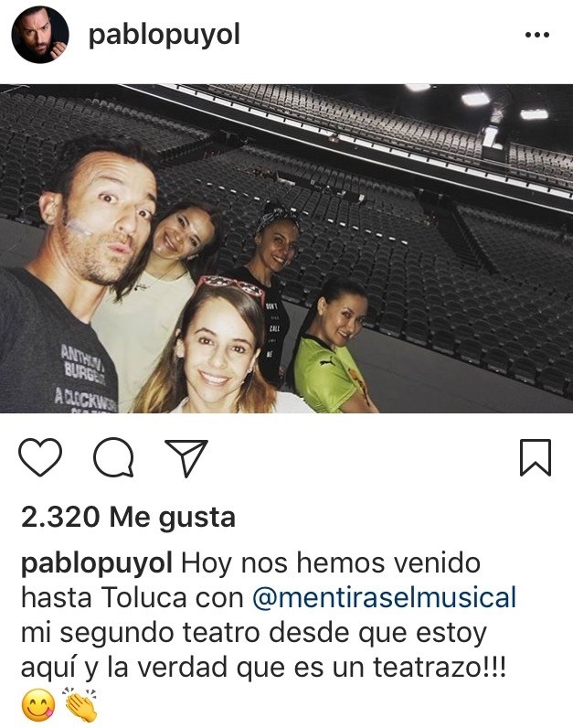Share the post with the paper plane icon

pyautogui.click(x=186, y=458)
